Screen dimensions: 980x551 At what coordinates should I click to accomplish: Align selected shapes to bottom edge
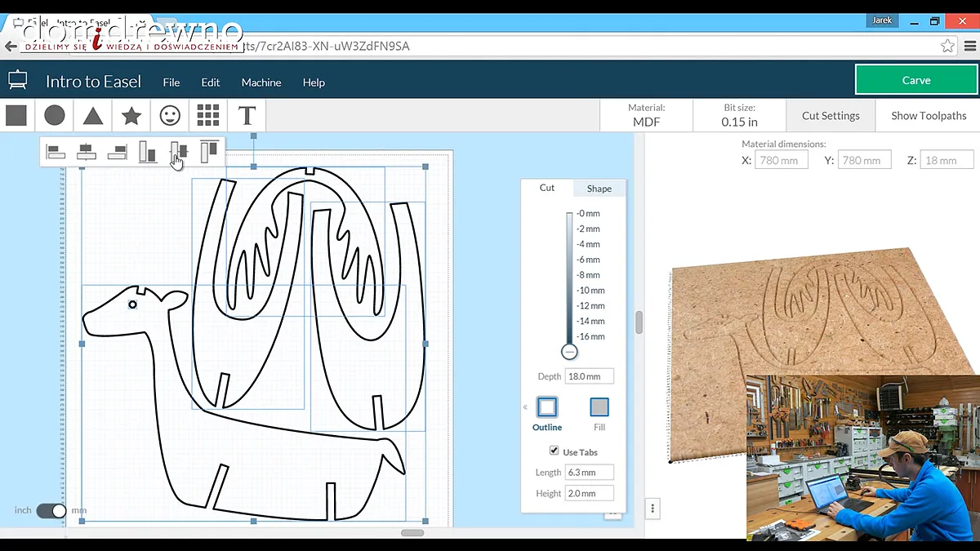coord(147,151)
